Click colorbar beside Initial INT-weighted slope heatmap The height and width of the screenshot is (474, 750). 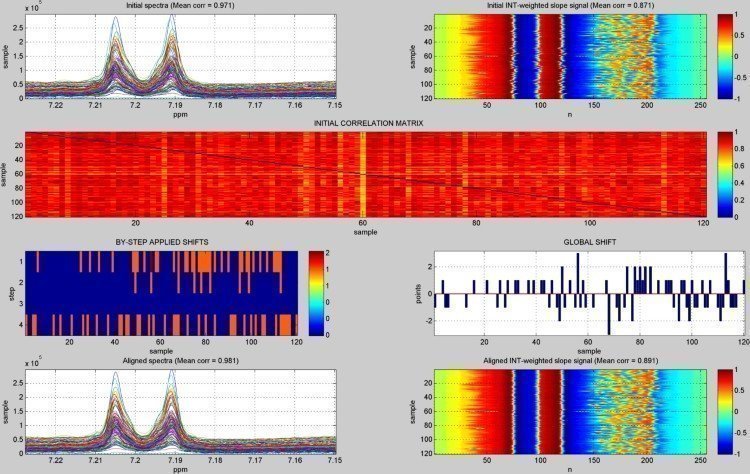pos(724,59)
